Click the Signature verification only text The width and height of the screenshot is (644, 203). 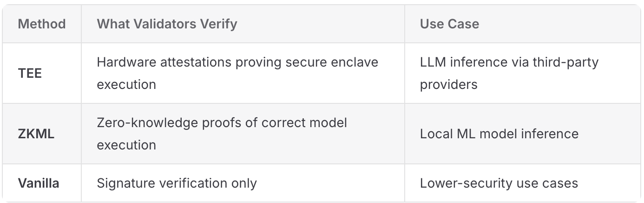click(177, 183)
